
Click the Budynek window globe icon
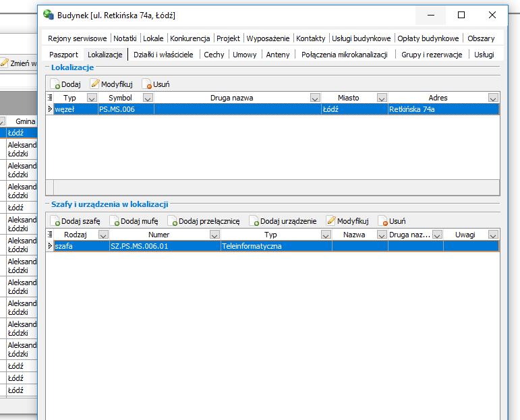click(x=49, y=15)
